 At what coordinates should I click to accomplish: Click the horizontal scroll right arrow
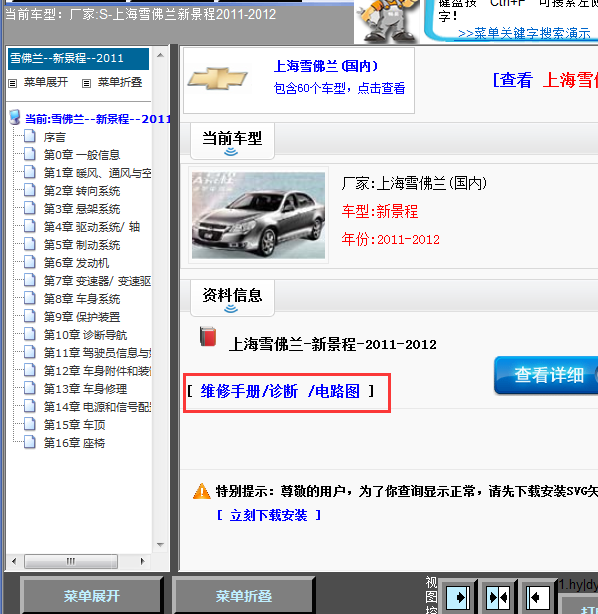pos(143,561)
